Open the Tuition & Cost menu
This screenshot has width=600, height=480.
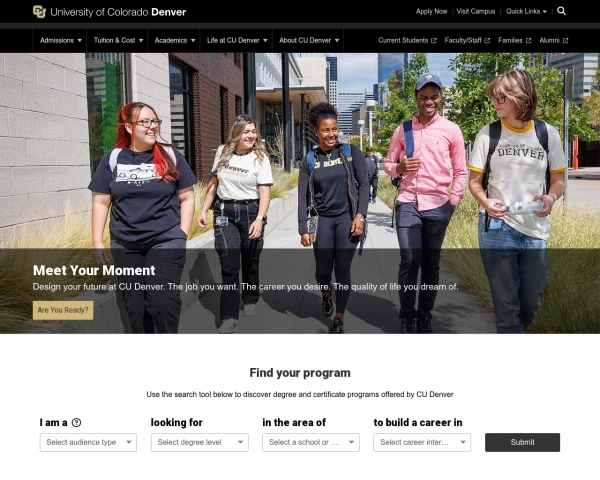(118, 41)
